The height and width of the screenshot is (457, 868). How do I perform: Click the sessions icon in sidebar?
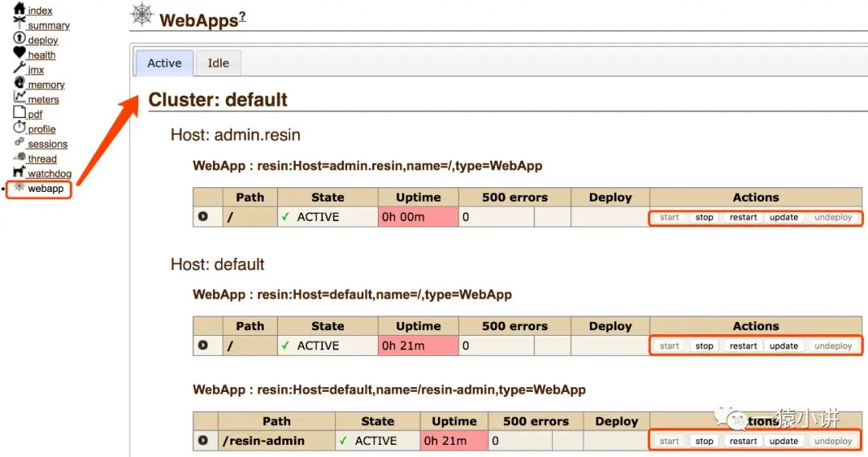19,141
